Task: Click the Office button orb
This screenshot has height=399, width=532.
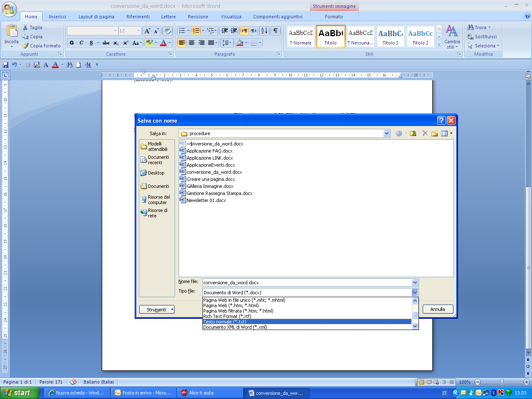Action: click(x=9, y=9)
